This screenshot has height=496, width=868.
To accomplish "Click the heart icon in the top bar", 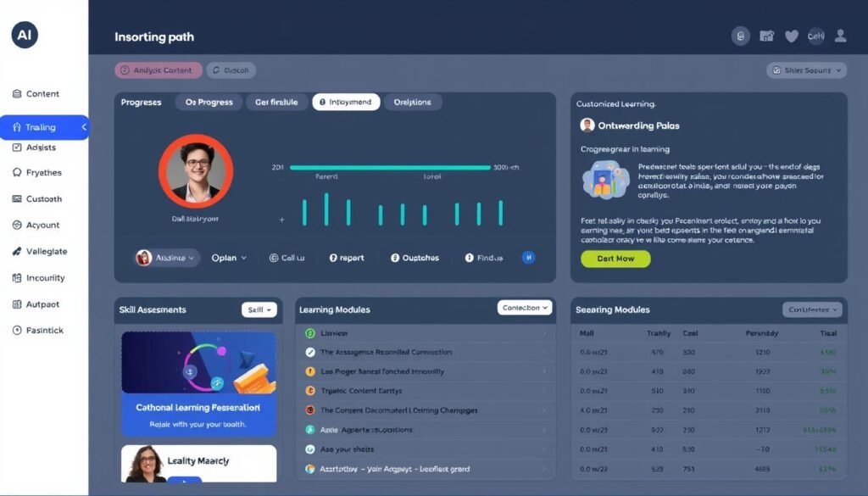I will (x=791, y=36).
